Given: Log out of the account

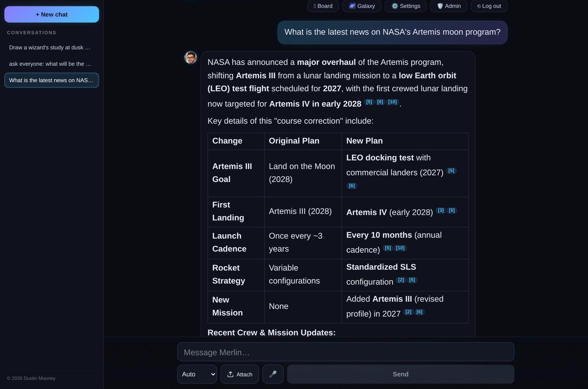Looking at the screenshot, I should click(x=489, y=6).
